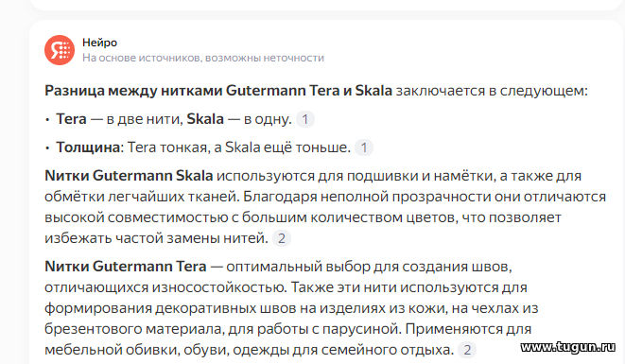
Task: Click the "На основе источников, возможны неточности" disclaimer
Action: (x=203, y=58)
